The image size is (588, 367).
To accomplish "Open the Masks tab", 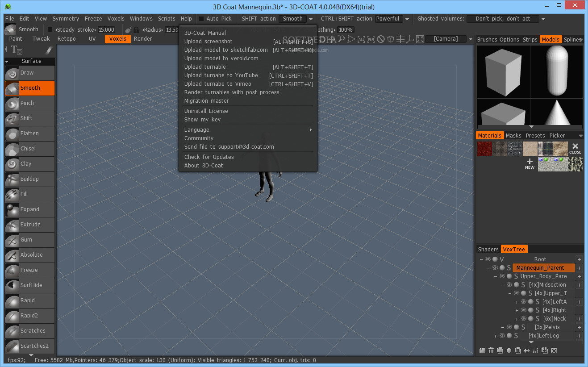I will click(513, 136).
